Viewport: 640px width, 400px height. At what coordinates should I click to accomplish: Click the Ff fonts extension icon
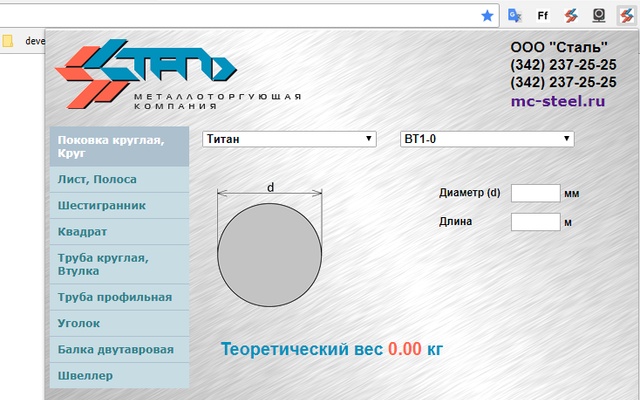[543, 15]
